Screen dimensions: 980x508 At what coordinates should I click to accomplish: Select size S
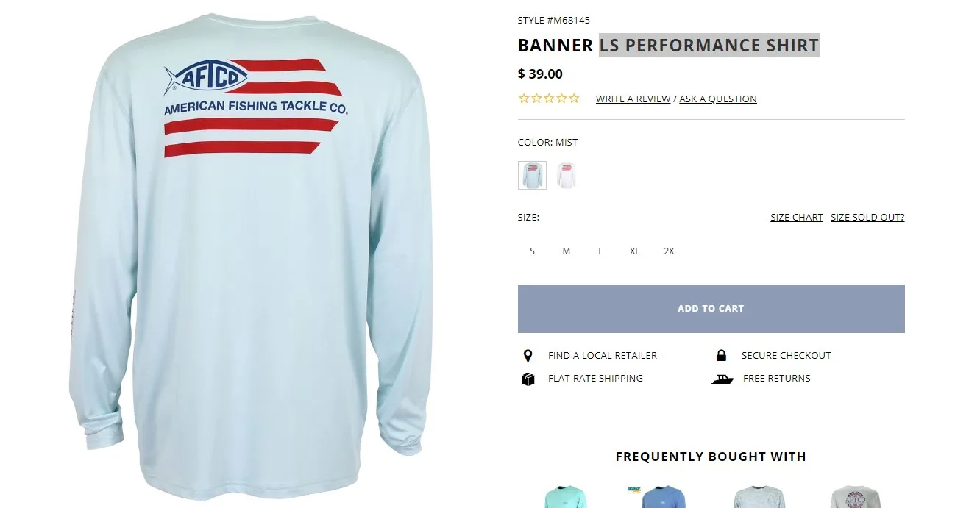532,251
